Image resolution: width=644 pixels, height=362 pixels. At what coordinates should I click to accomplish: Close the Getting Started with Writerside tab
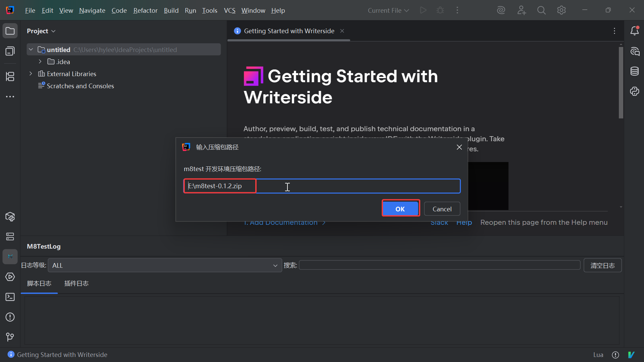tap(342, 31)
